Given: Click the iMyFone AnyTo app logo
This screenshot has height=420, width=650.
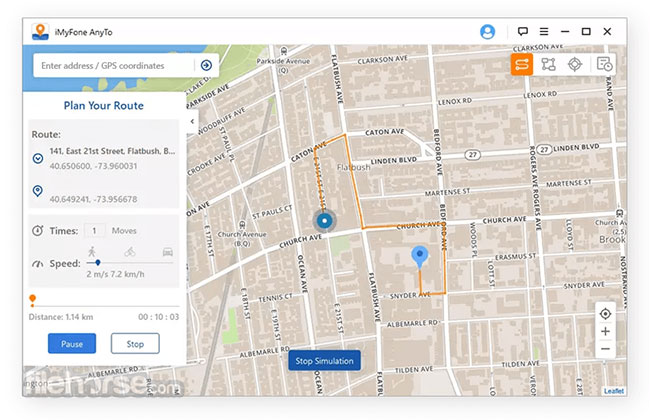Looking at the screenshot, I should [40, 32].
